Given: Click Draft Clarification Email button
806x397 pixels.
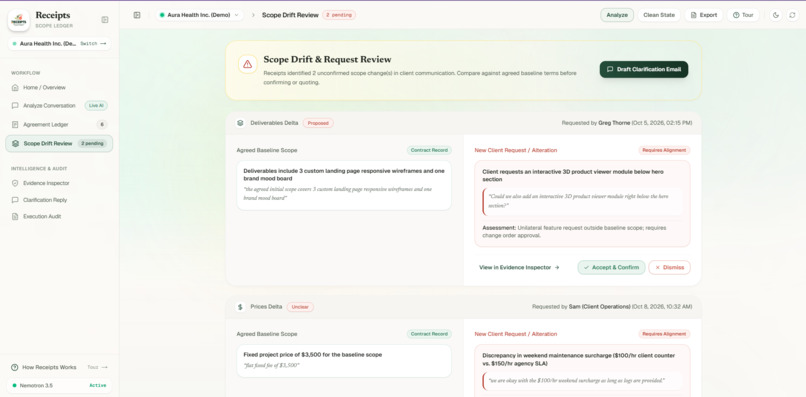Looking at the screenshot, I should 644,69.
